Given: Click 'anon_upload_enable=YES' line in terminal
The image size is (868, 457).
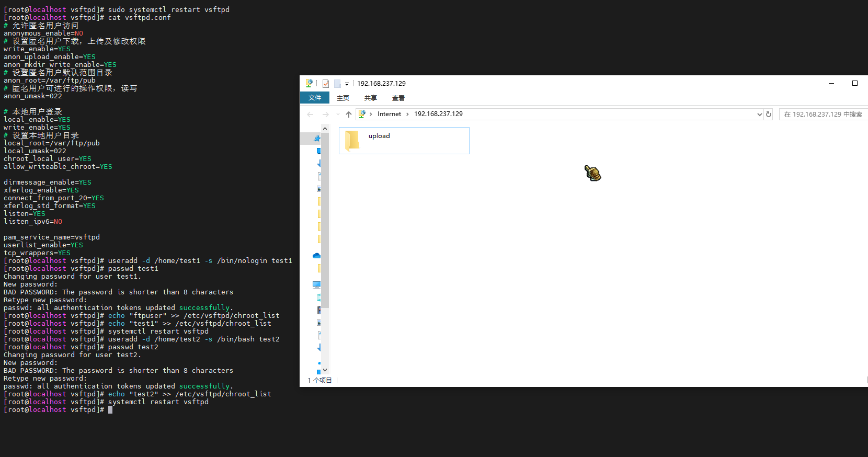Looking at the screenshot, I should 50,57.
